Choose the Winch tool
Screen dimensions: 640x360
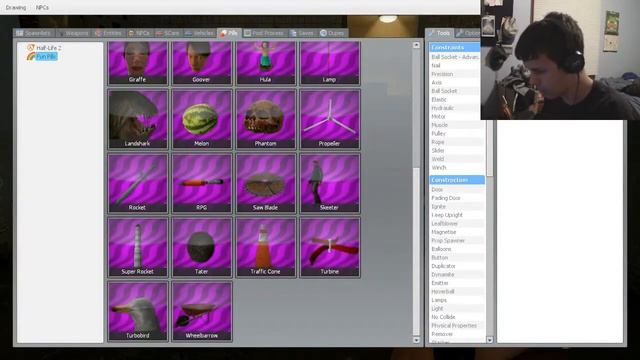pos(457,167)
